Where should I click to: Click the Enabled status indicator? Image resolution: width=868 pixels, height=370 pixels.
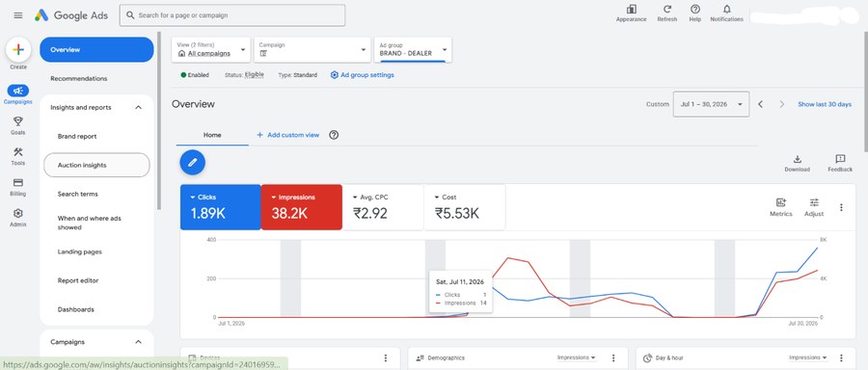pos(195,74)
